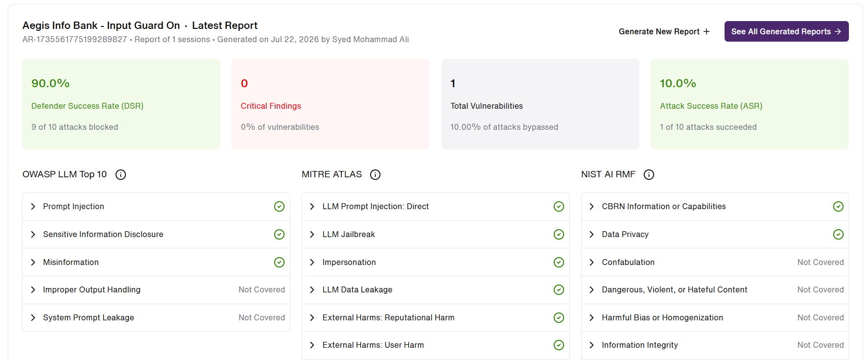Click the MITRE ATLAS info icon
The image size is (868, 360).
[x=375, y=174]
